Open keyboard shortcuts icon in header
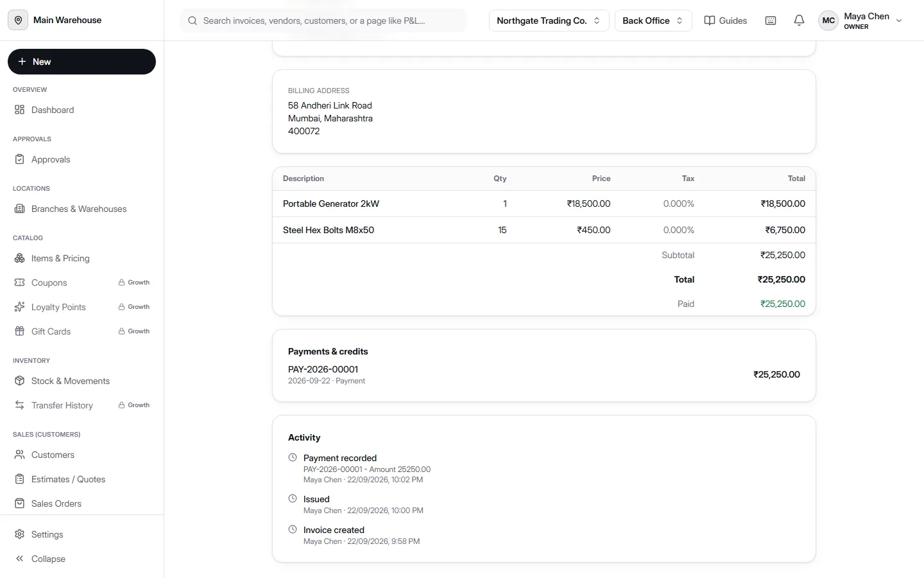 tap(771, 21)
